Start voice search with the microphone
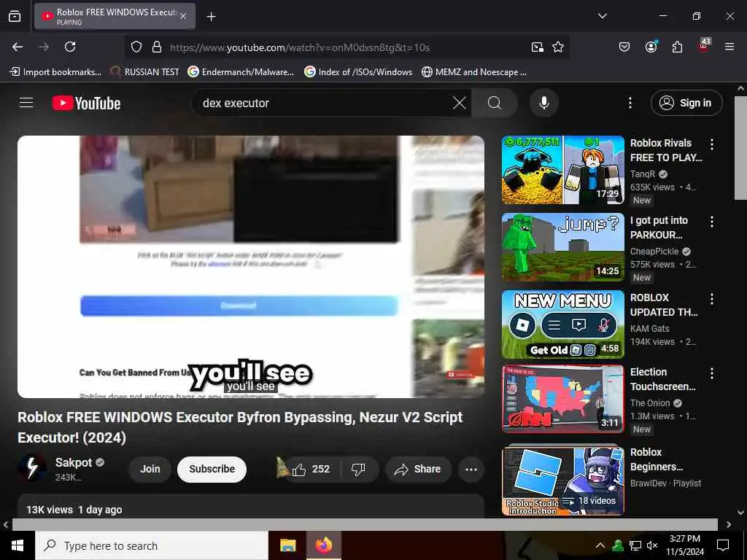747x560 pixels. (544, 103)
